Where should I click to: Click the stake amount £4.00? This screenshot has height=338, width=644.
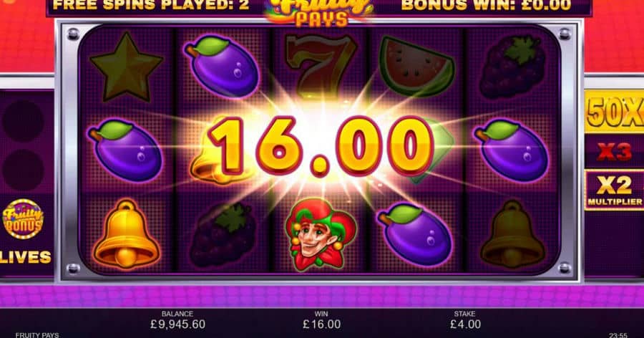[x=465, y=324]
